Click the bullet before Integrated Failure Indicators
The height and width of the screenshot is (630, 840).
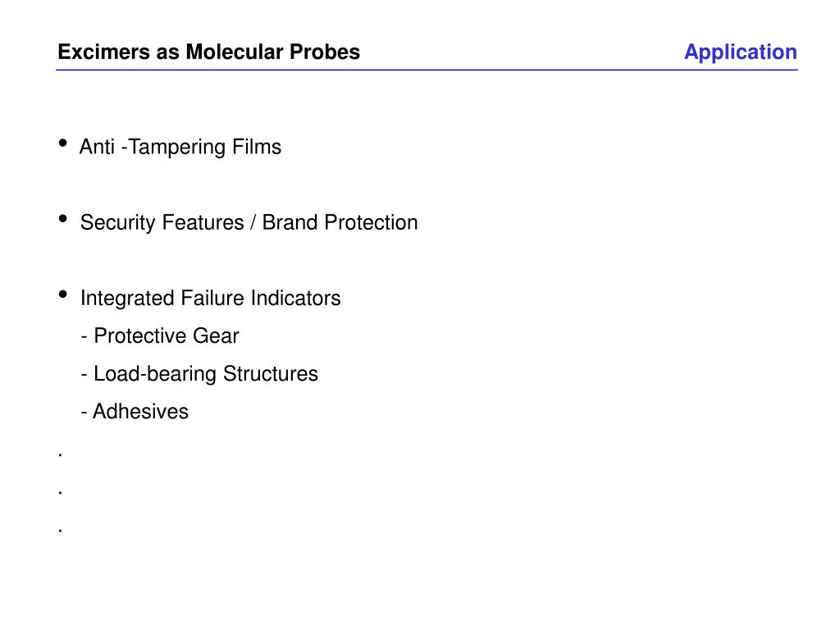point(62,294)
